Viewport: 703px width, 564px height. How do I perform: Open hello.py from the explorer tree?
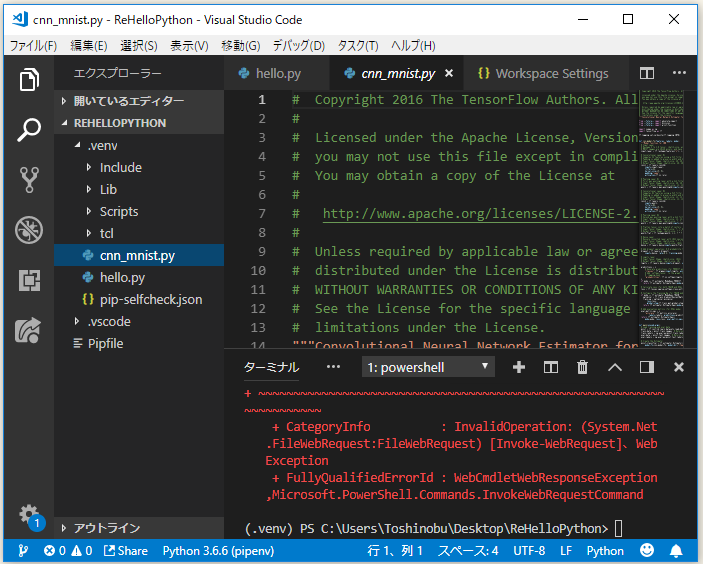[139, 278]
